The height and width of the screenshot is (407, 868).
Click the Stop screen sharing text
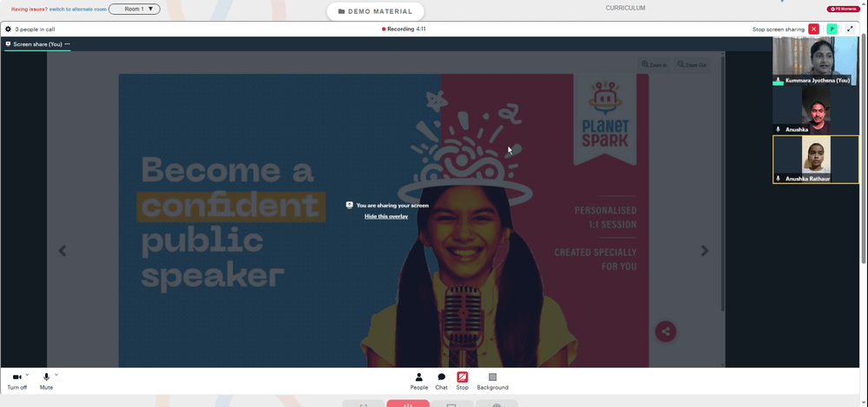point(779,30)
